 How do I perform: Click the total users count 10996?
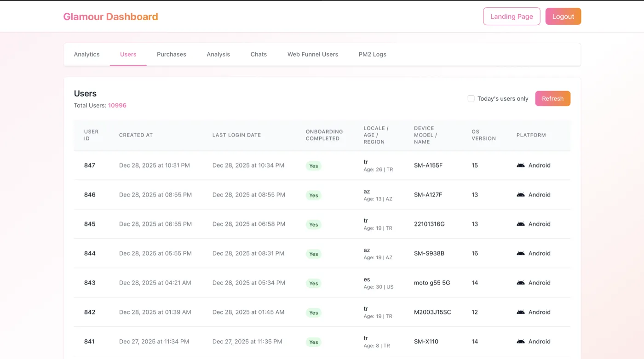click(x=117, y=105)
